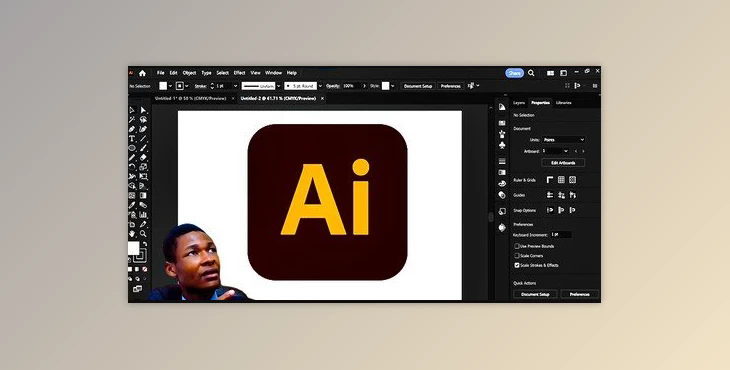Open the Arrange Documents icon
The height and width of the screenshot is (370, 730).
[x=550, y=73]
